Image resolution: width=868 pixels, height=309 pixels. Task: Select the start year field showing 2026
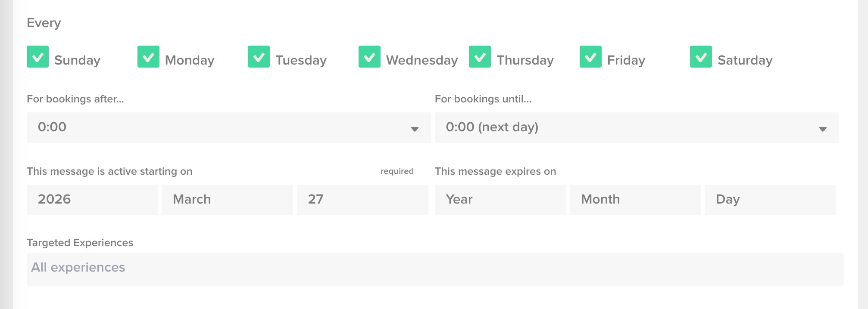[x=92, y=200]
